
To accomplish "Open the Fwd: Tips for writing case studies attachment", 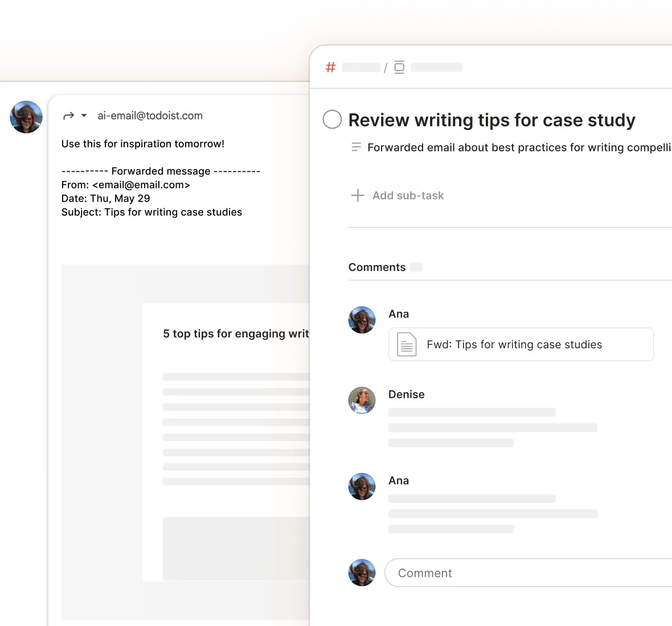I will pyautogui.click(x=521, y=344).
